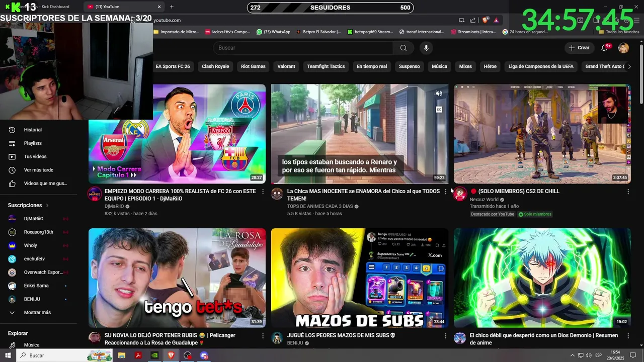The width and height of the screenshot is (644, 362).
Task: Open the YouTube notifications bell
Action: [x=605, y=48]
